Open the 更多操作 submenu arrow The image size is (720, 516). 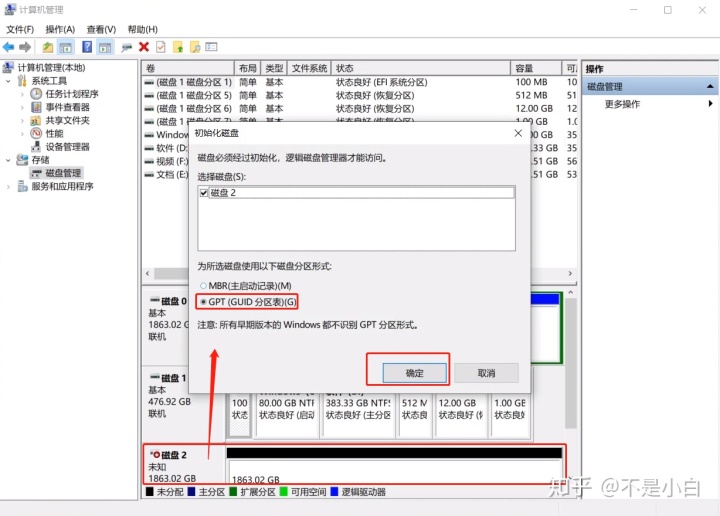coord(710,104)
